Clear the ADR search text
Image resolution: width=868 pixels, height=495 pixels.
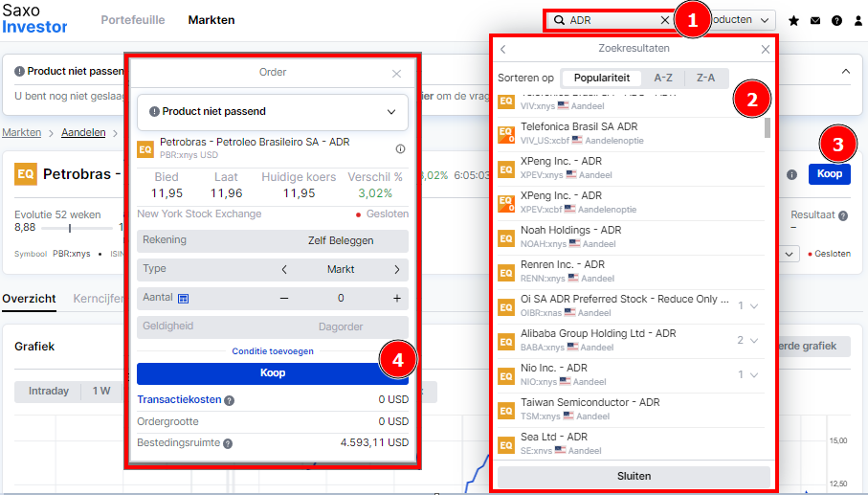tap(665, 20)
